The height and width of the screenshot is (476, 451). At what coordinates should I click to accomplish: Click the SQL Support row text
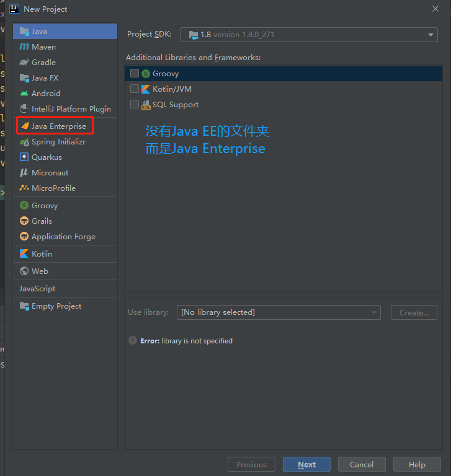[176, 105]
